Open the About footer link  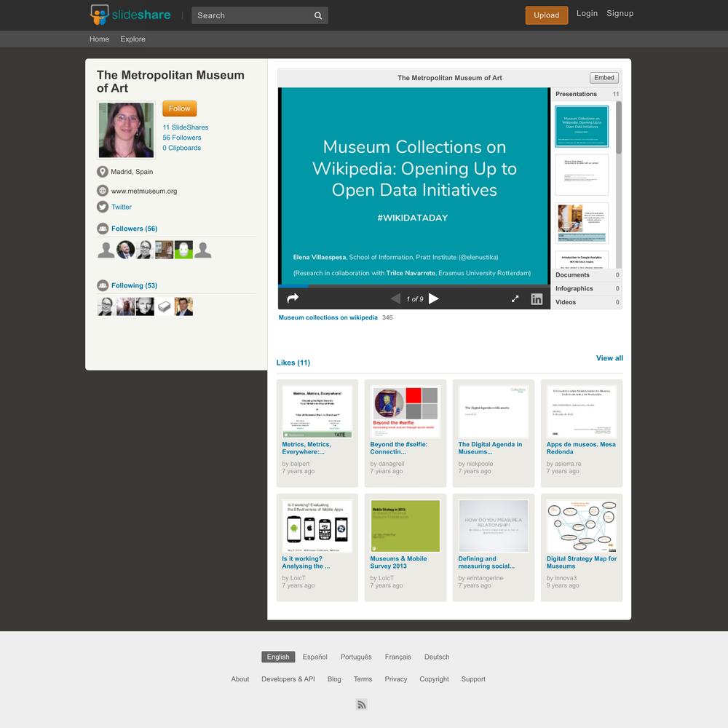(240, 679)
